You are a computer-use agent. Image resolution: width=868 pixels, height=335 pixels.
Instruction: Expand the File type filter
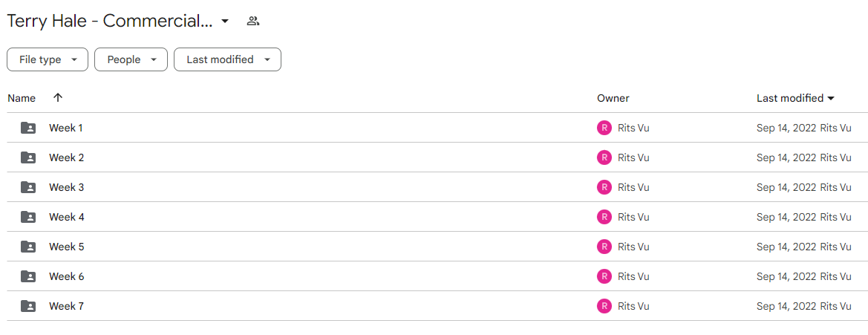[48, 60]
